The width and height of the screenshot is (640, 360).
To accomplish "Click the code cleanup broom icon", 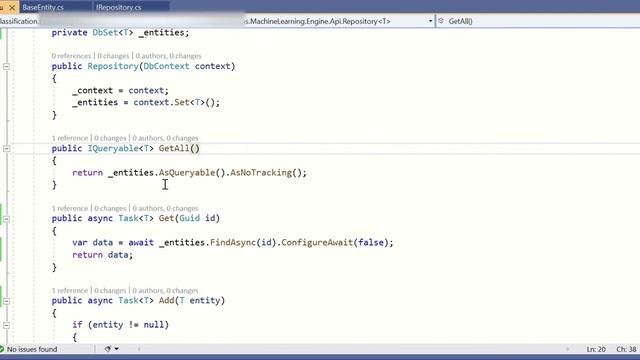I will pyautogui.click(x=107, y=349).
